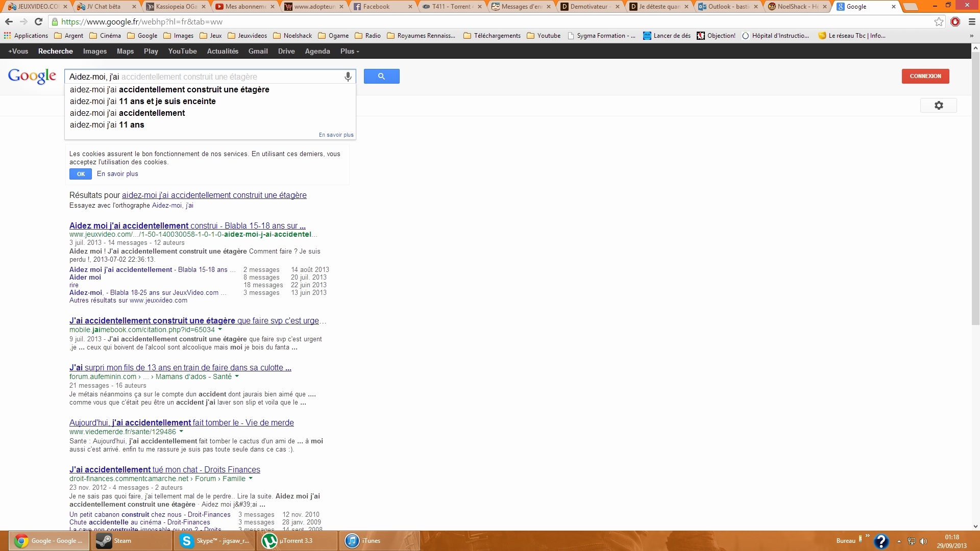This screenshot has width=980, height=551.
Task: Open Gmail in the Google bar
Action: 258,51
